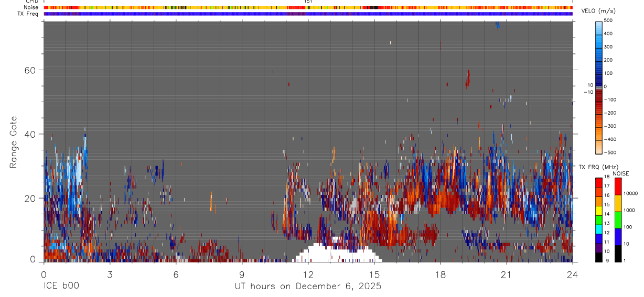Select the blue segment of NOISE bar
Viewport: 644px width, 297px height.
pos(618,237)
